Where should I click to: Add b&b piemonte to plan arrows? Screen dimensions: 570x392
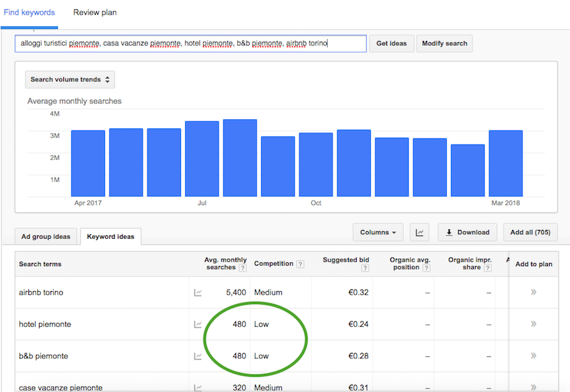click(x=533, y=355)
